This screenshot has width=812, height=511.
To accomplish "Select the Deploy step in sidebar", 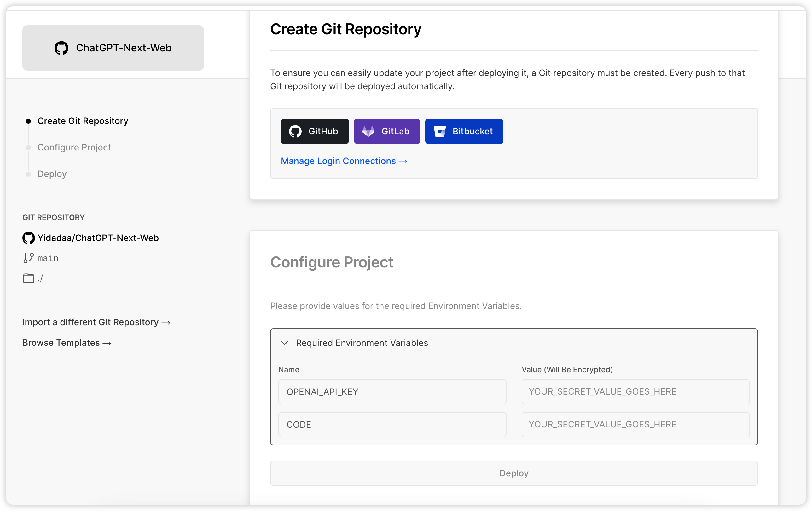I will click(x=52, y=174).
